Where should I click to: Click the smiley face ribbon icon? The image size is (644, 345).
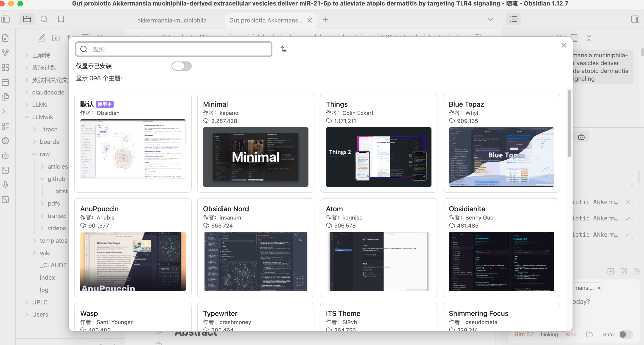pos(5,141)
